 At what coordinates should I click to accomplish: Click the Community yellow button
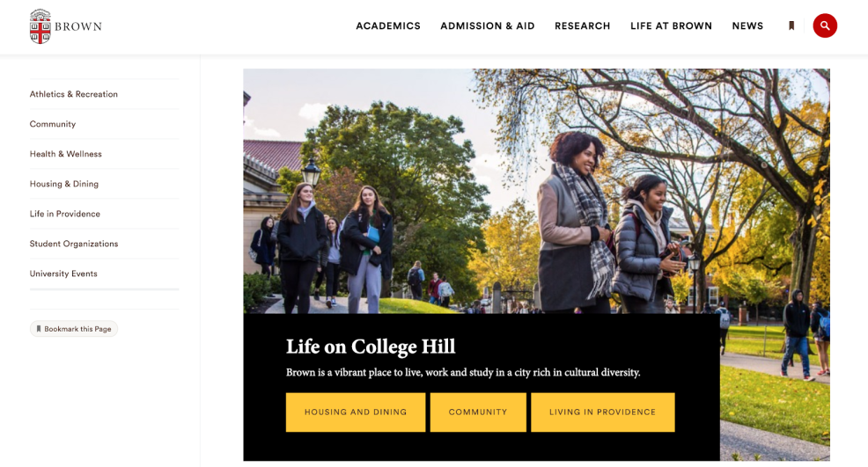[x=478, y=412]
